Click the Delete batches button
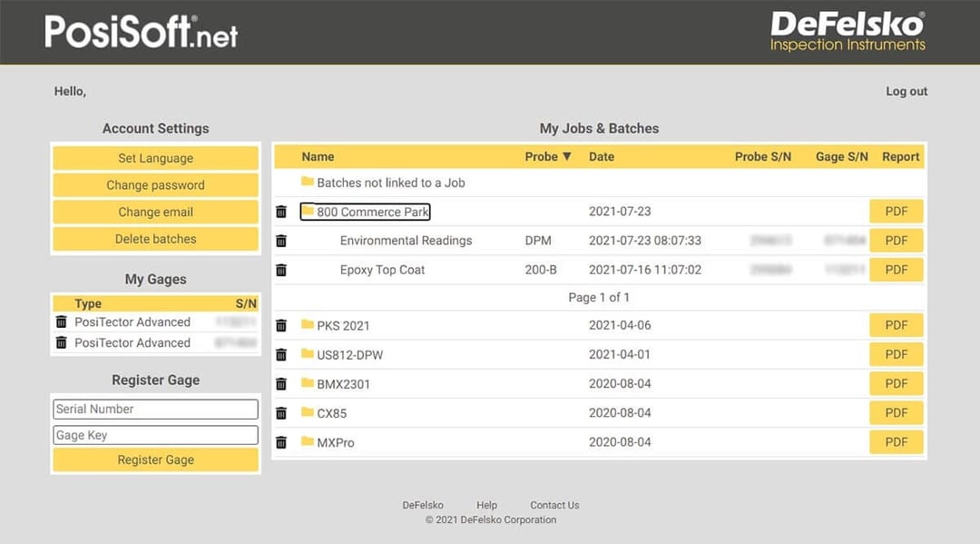Screen dimensions: 980x544 155,238
